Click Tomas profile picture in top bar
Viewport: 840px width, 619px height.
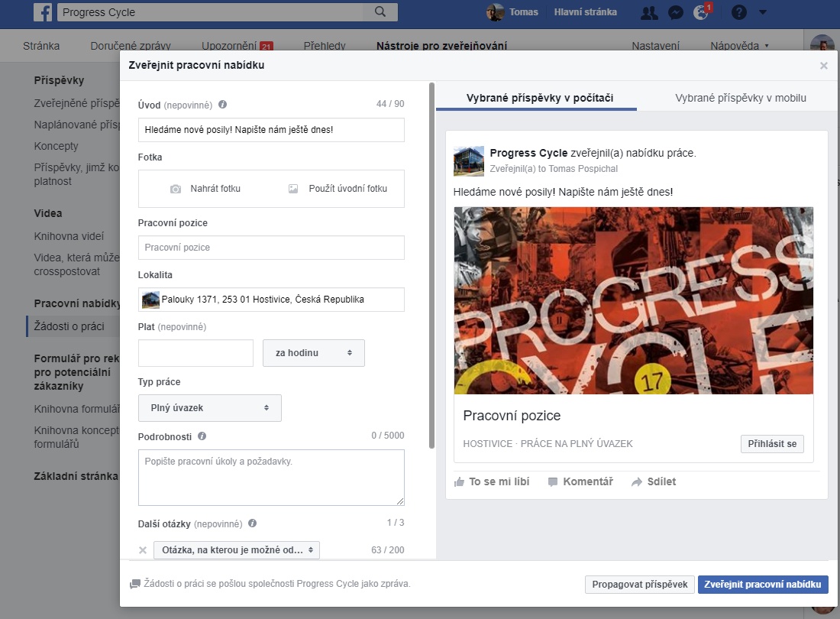point(495,11)
